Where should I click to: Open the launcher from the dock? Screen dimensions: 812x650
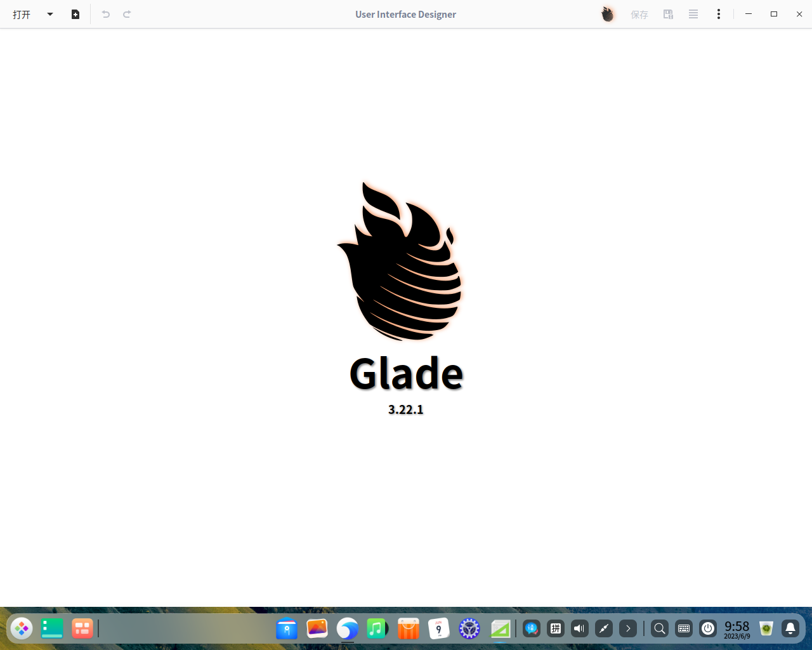pos(22,628)
